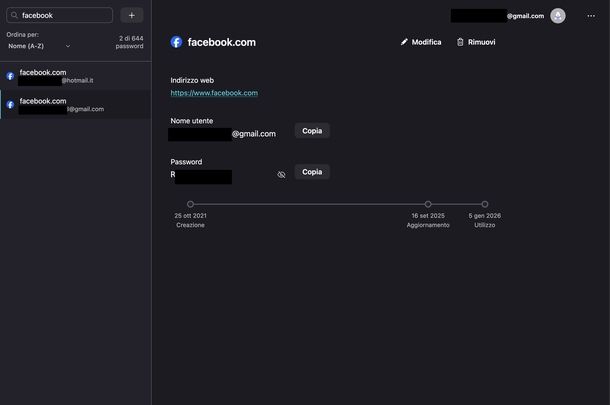Open the https://www.facebook.com link
Screen dimensions: 610x405
214,93
